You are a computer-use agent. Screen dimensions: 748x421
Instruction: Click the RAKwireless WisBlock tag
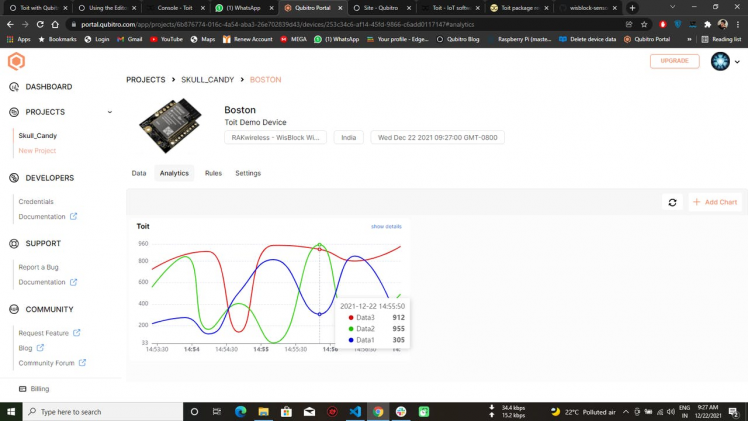[x=275, y=137]
